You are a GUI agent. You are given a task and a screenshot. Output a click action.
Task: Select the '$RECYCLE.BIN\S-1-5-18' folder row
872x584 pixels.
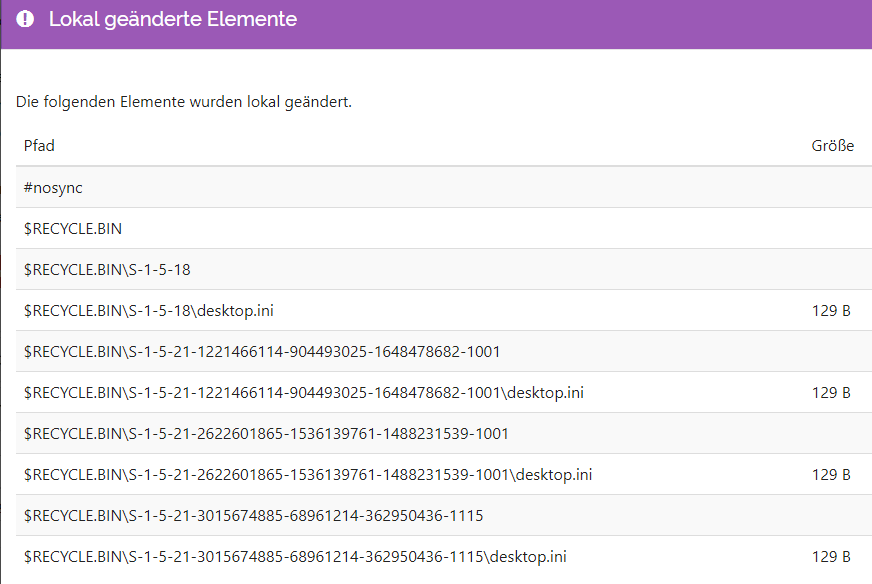point(444,270)
